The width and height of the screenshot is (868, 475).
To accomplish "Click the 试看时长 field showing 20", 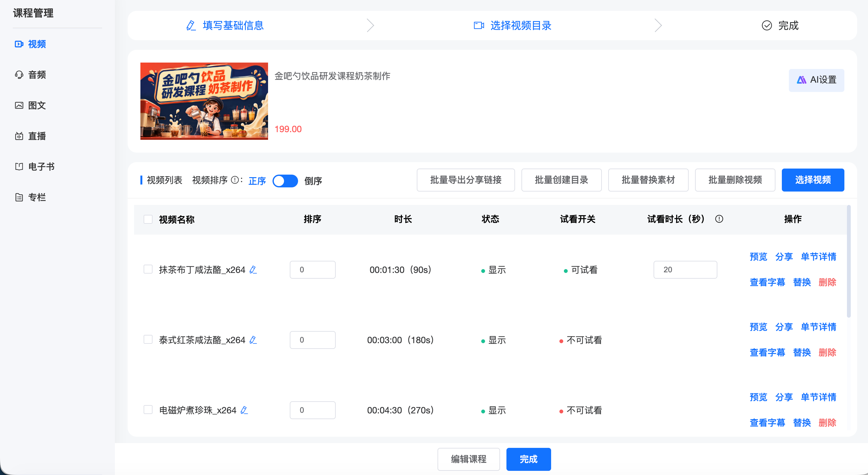I will [x=685, y=270].
